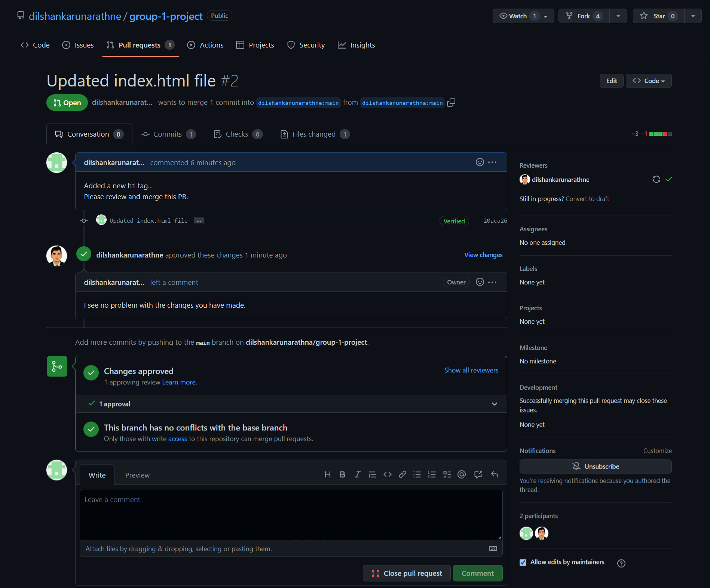Insert a numbered list
Image resolution: width=710 pixels, height=588 pixels.
pyautogui.click(x=432, y=475)
